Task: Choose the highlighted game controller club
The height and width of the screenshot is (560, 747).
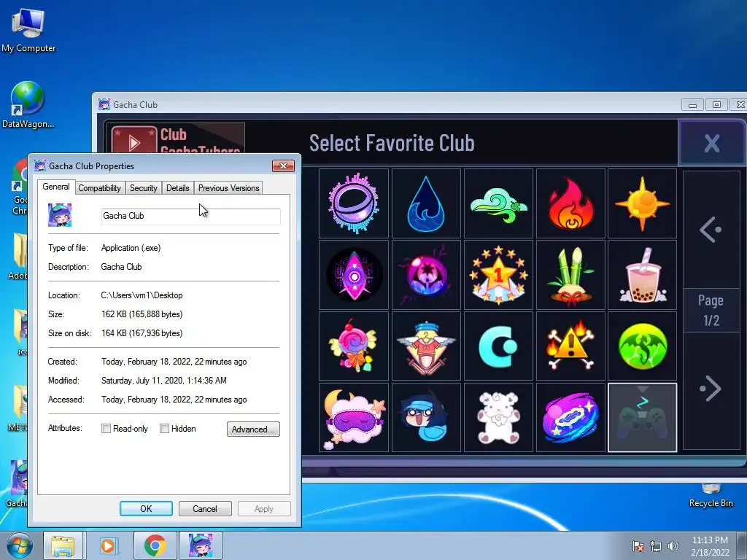Action: 642,418
